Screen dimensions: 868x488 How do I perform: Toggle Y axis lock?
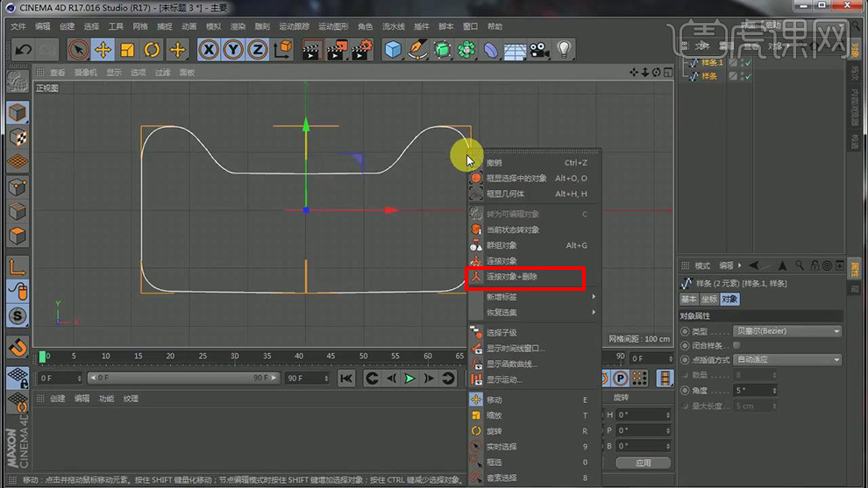[233, 50]
